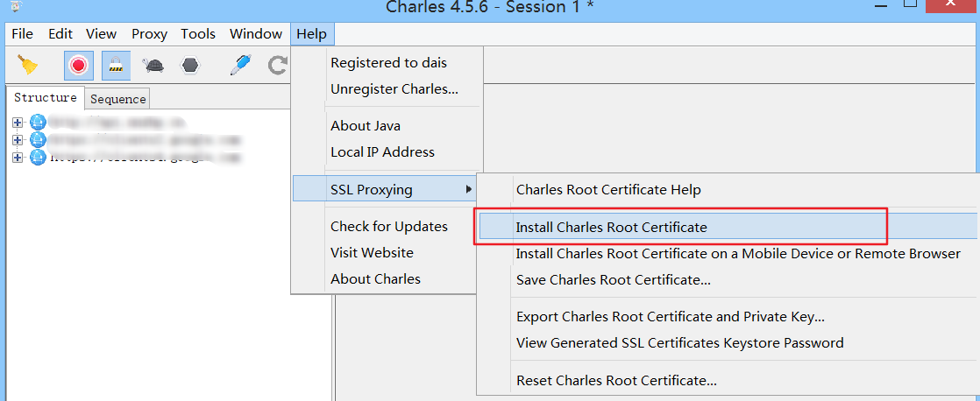Click the broom clear session icon

(x=27, y=65)
